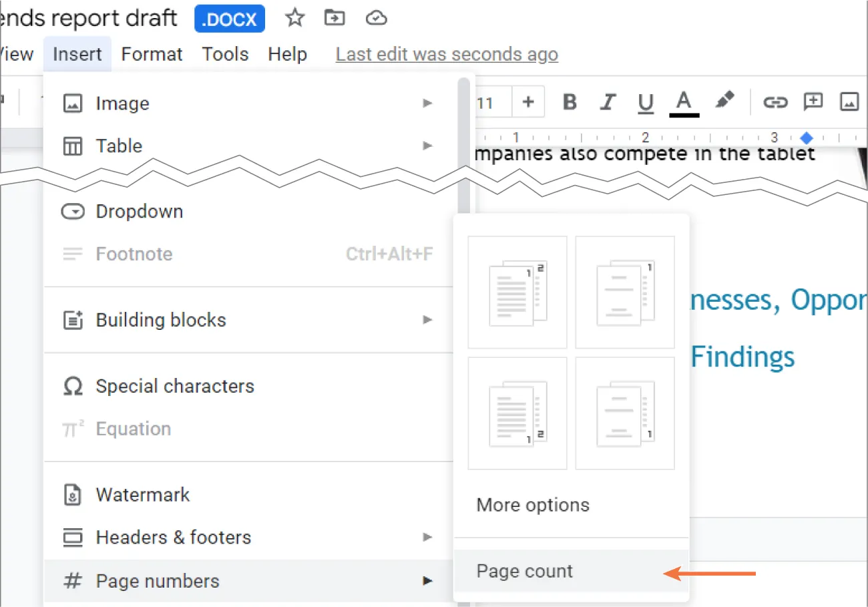Star this document
Image resolution: width=868 pixels, height=607 pixels.
tap(294, 18)
